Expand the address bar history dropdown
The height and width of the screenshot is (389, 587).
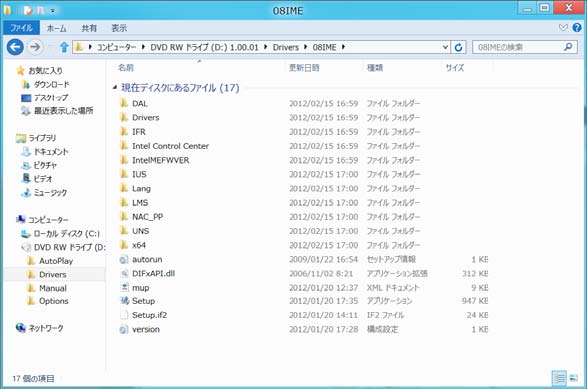pos(445,47)
